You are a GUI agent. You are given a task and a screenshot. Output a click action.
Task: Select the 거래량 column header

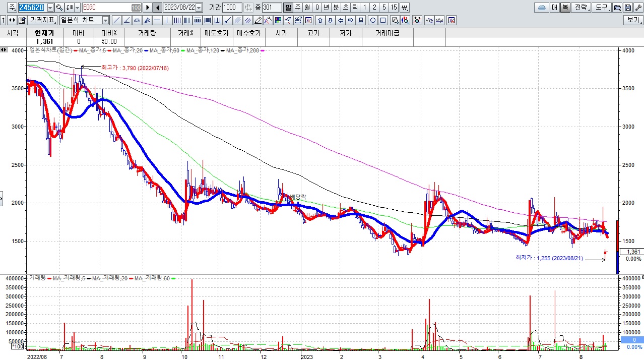(147, 33)
